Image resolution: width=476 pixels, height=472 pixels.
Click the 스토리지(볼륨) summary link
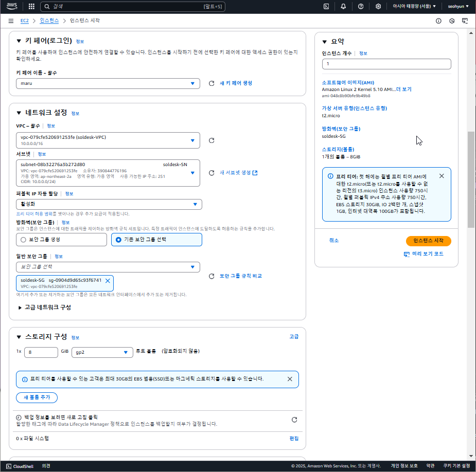338,150
